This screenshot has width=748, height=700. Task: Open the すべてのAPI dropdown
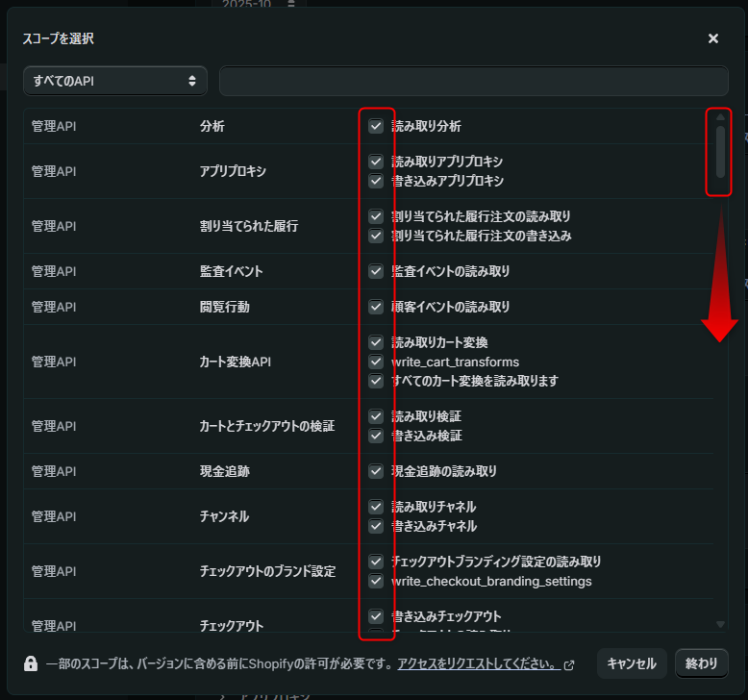click(115, 81)
